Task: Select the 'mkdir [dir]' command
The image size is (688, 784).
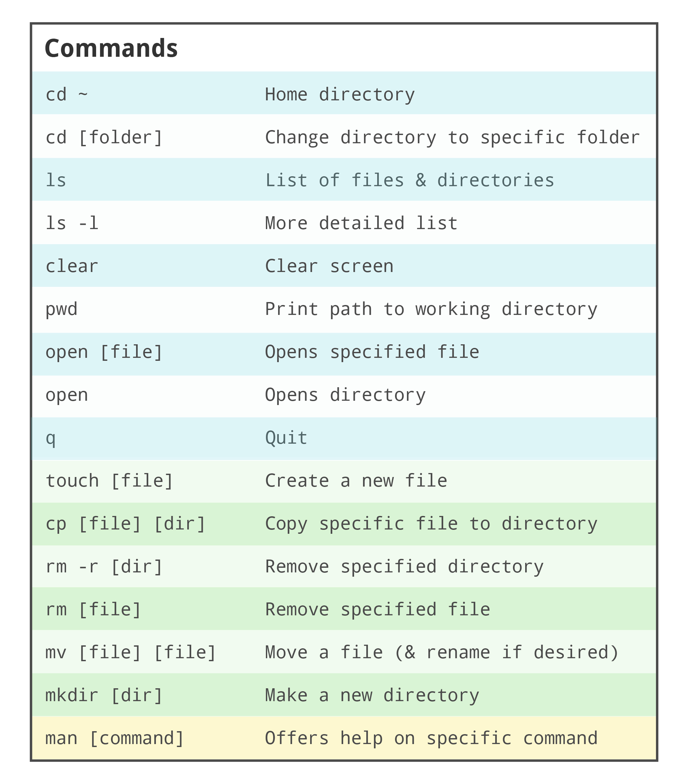Action: [104, 696]
